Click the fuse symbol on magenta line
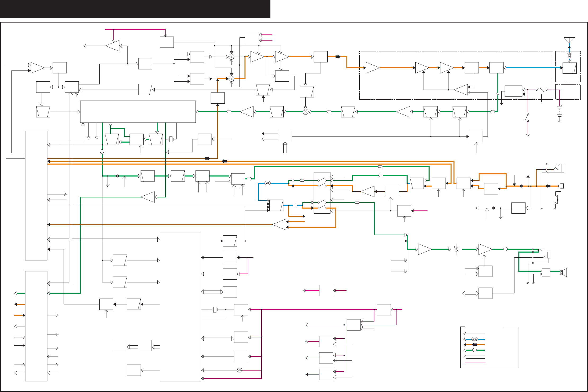 pyautogui.click(x=542, y=90)
